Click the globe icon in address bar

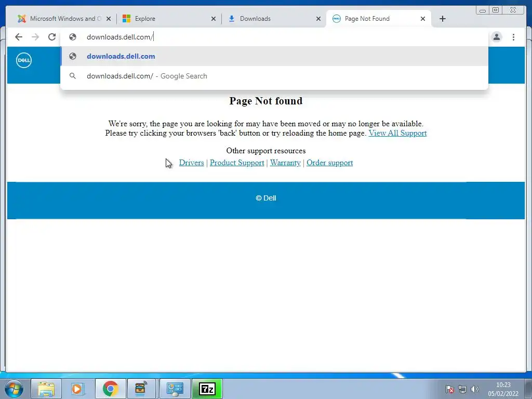point(73,37)
